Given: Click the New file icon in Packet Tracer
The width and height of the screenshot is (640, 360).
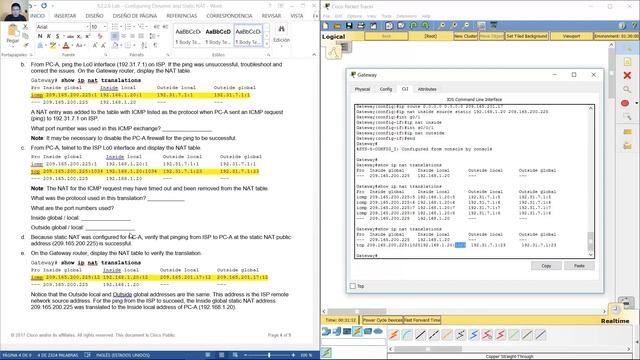Looking at the screenshot, I should (325, 26).
